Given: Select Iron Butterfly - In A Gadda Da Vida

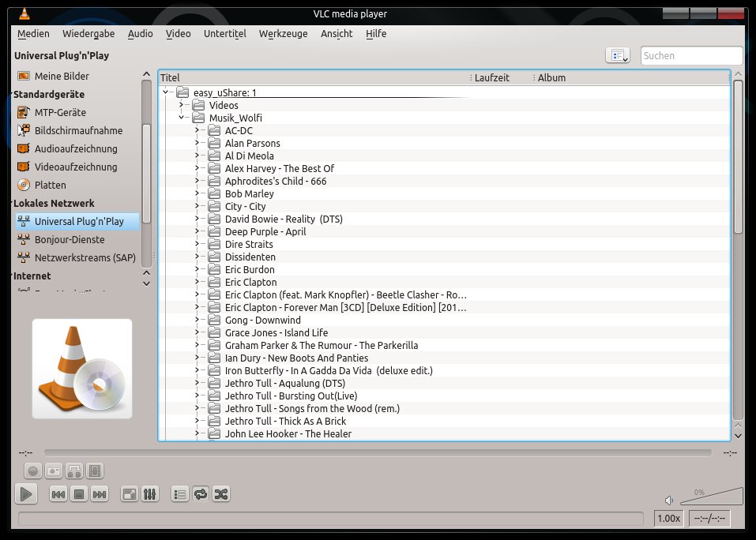Looking at the screenshot, I should click(329, 370).
